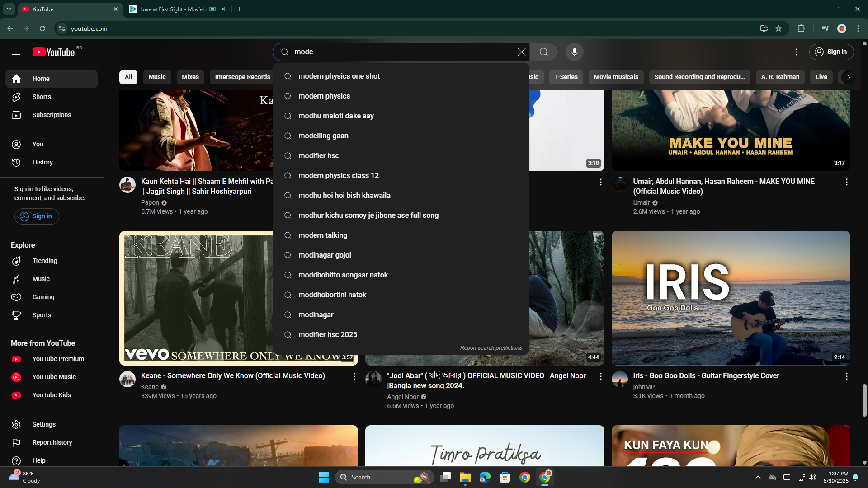Open the Umair channel link
This screenshot has width=868, height=488.
[x=641, y=203]
